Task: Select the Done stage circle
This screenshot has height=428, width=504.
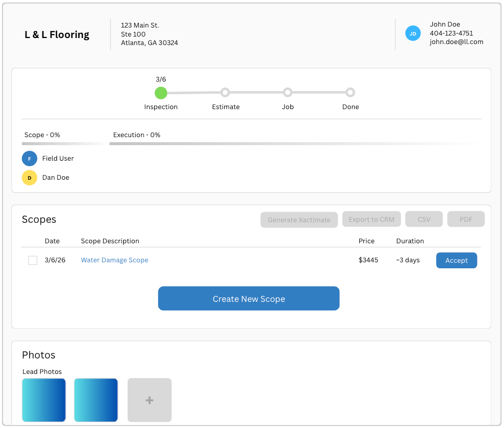Action: (x=350, y=93)
